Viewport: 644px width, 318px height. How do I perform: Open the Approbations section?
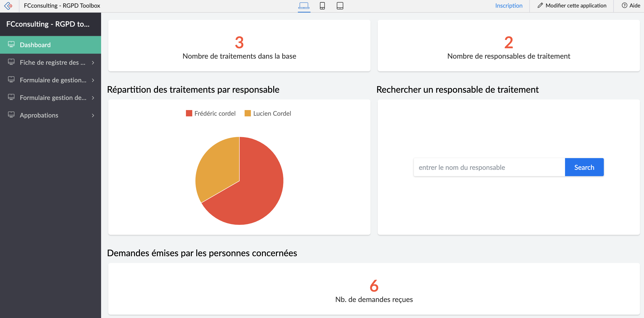point(51,115)
